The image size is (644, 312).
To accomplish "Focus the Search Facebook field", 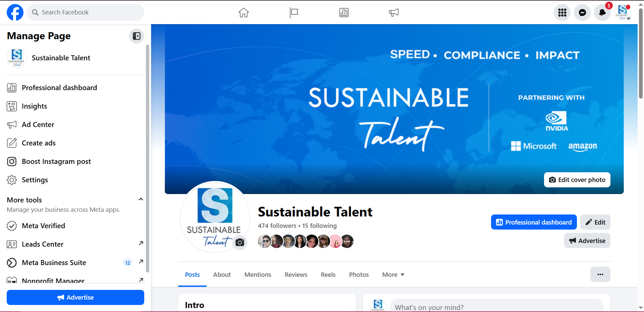I will tap(86, 12).
